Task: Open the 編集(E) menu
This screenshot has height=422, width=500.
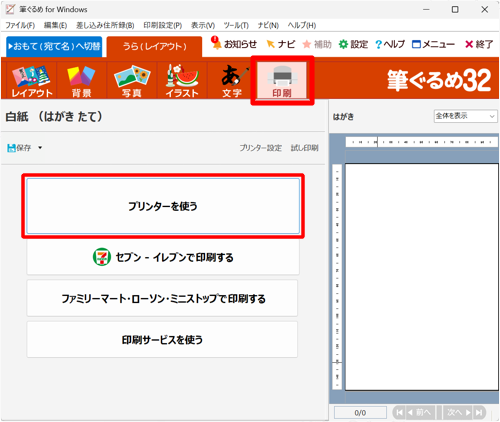Action: coord(56,25)
